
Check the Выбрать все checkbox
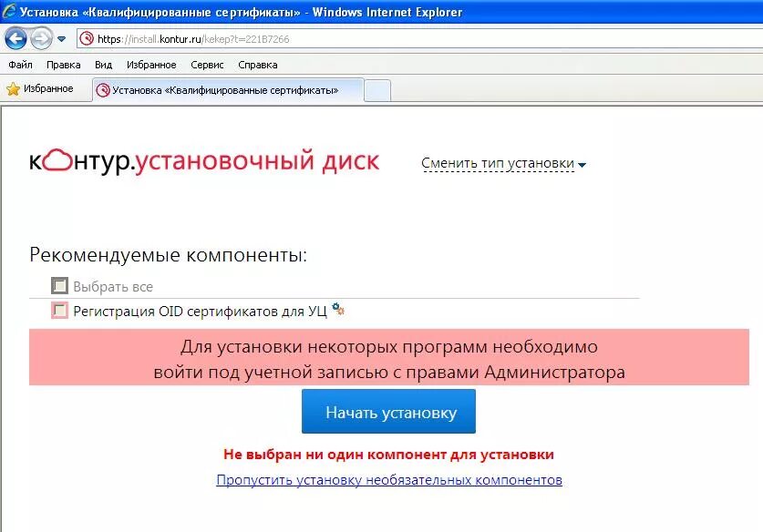pos(59,286)
